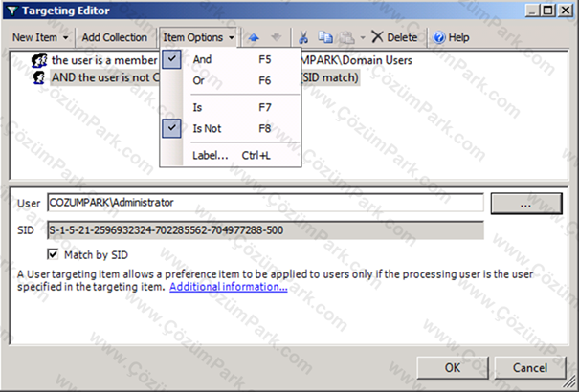Click the scissors Cut icon
This screenshot has height=392, width=579.
pyautogui.click(x=303, y=37)
